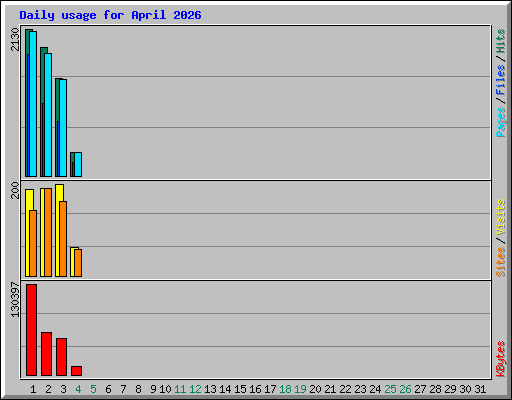
Task: Click day label 7 on the x-axis
Action: [123, 389]
